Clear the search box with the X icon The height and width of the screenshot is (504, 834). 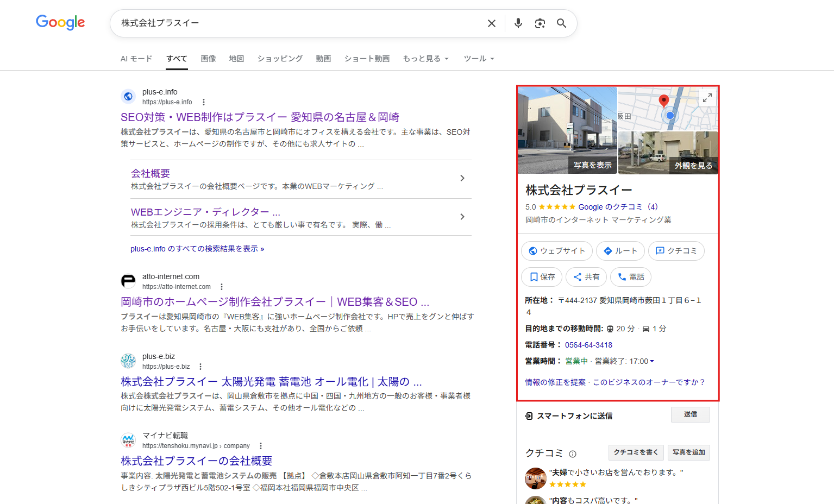pos(491,23)
